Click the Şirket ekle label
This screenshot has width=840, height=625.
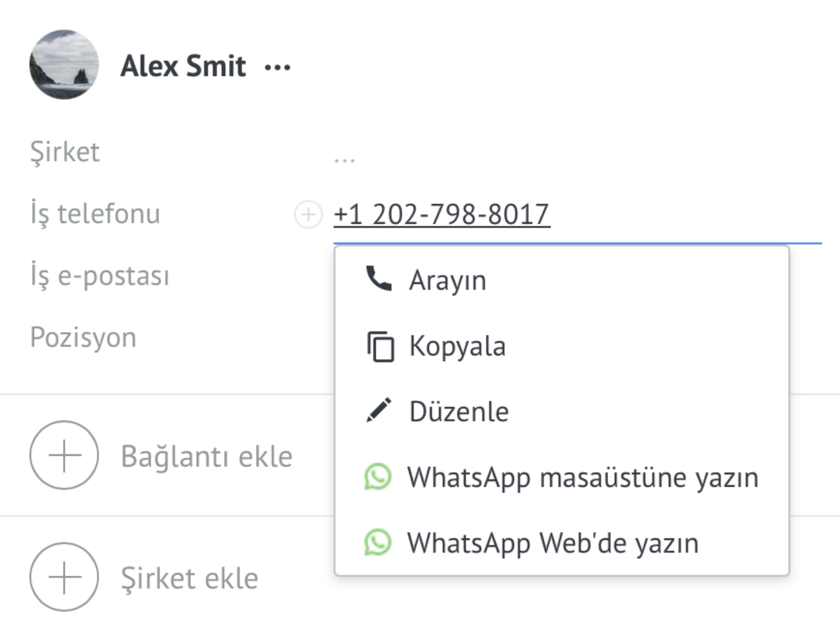[x=190, y=578]
